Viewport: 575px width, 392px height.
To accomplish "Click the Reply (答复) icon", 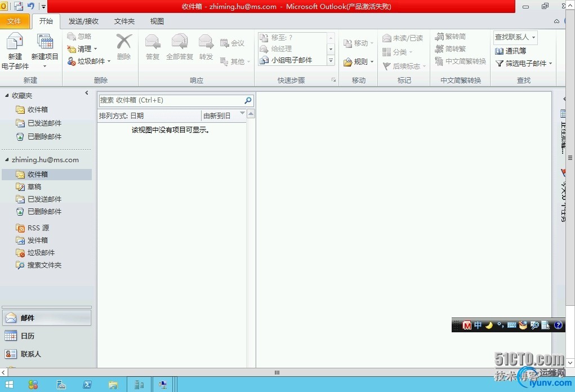I will coord(152,42).
